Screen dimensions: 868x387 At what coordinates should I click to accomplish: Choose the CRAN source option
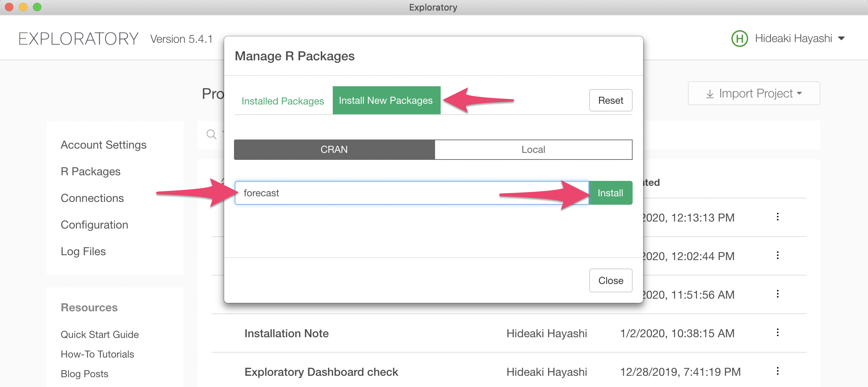tap(334, 150)
